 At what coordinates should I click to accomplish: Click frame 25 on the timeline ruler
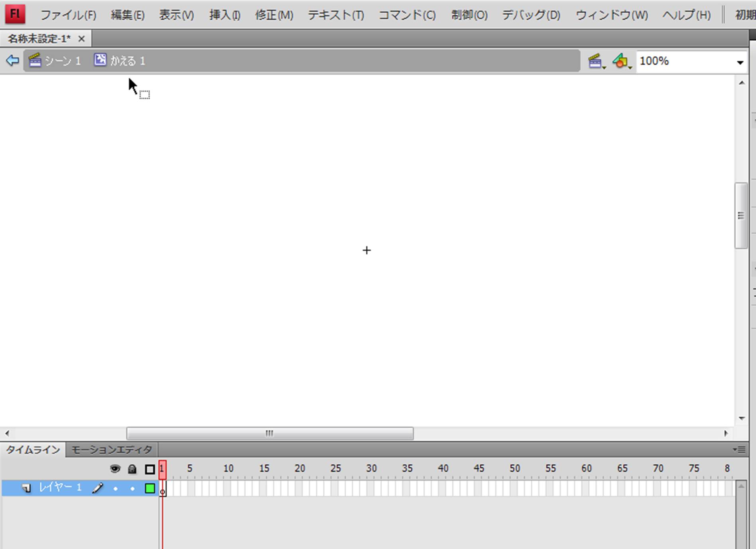[336, 469]
